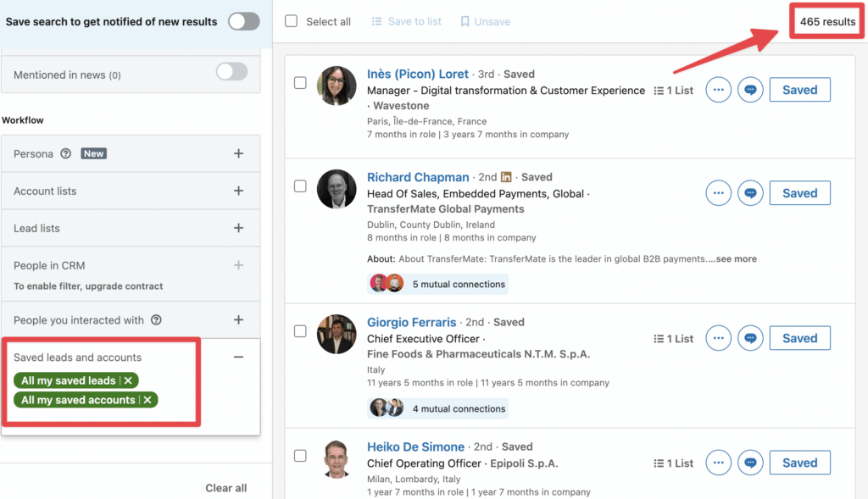Click Giorgio Ferraris's profile photo

(337, 334)
